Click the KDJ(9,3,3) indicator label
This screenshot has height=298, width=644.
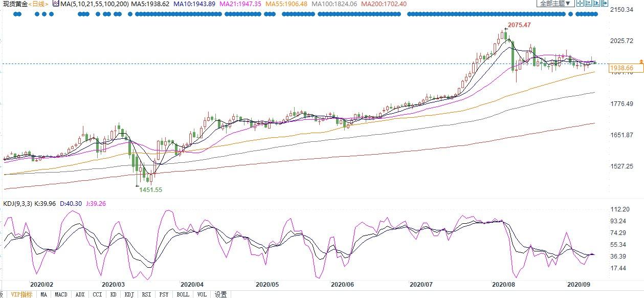(x=17, y=203)
